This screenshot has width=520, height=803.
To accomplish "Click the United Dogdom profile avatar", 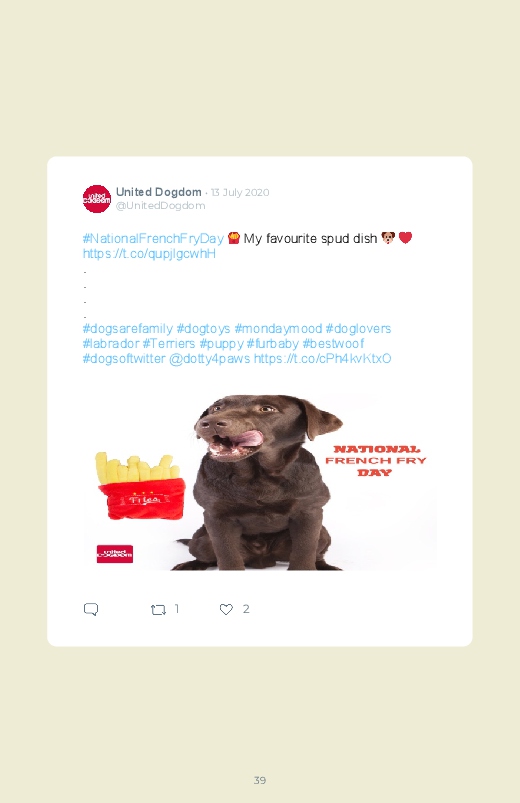I will tap(96, 199).
